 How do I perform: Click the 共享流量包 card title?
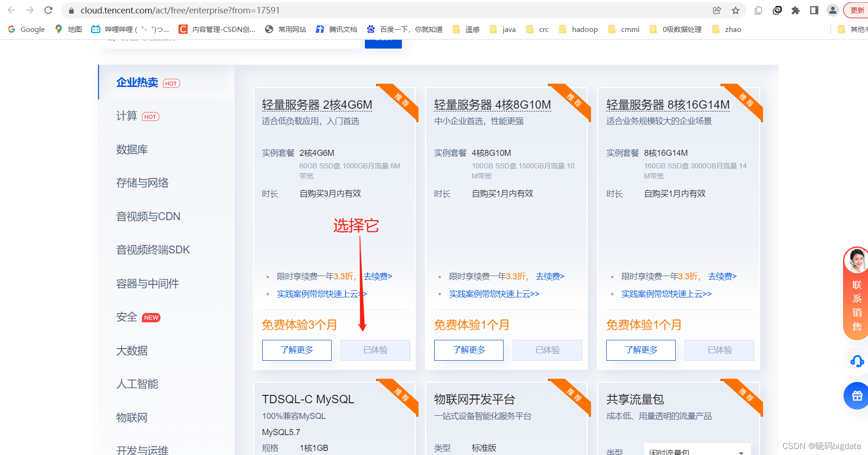[635, 400]
